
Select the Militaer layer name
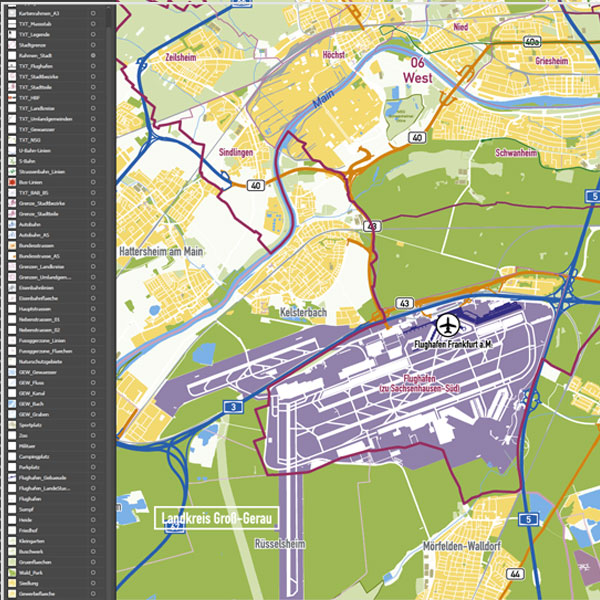(27, 446)
